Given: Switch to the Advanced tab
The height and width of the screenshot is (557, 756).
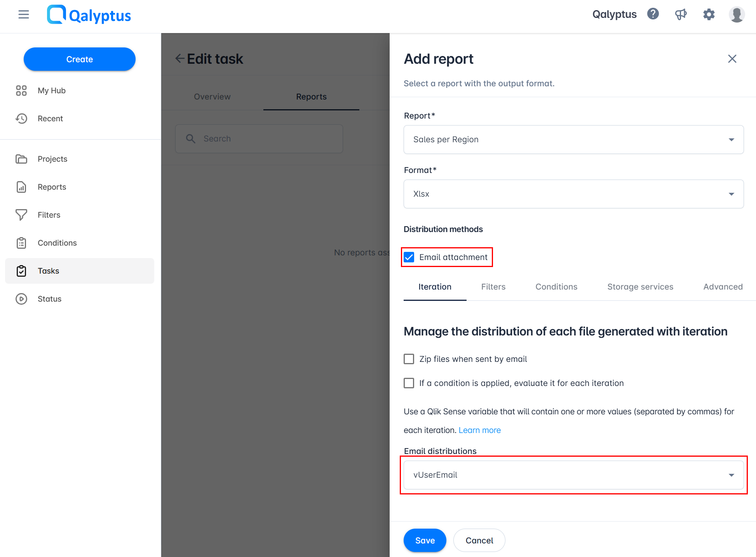Looking at the screenshot, I should (x=723, y=286).
